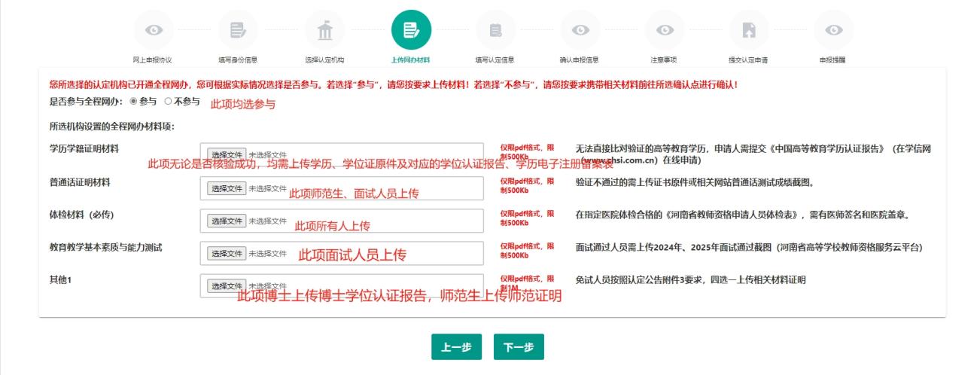This screenshot has height=375, width=980.
Task: Click the 提交认定申请 step icon
Action: pos(748,29)
